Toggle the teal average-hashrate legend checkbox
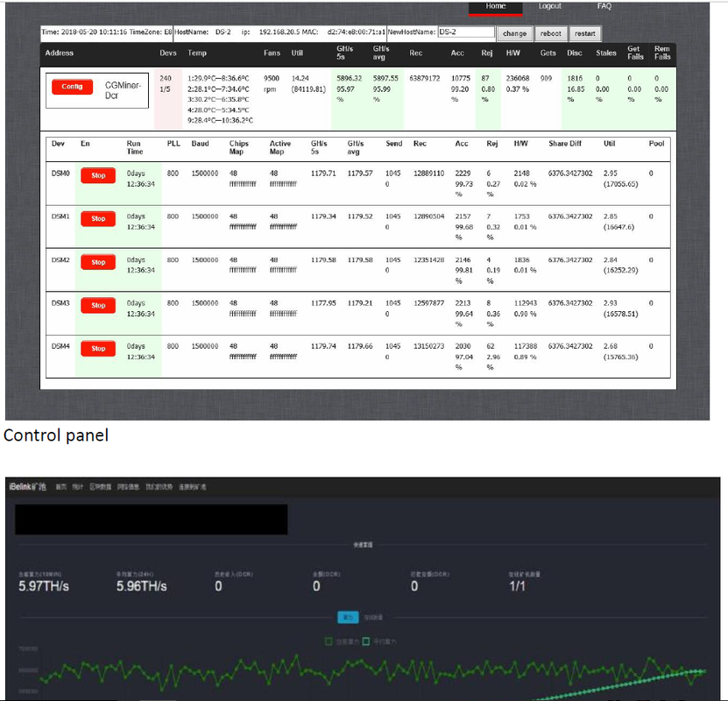 366,641
